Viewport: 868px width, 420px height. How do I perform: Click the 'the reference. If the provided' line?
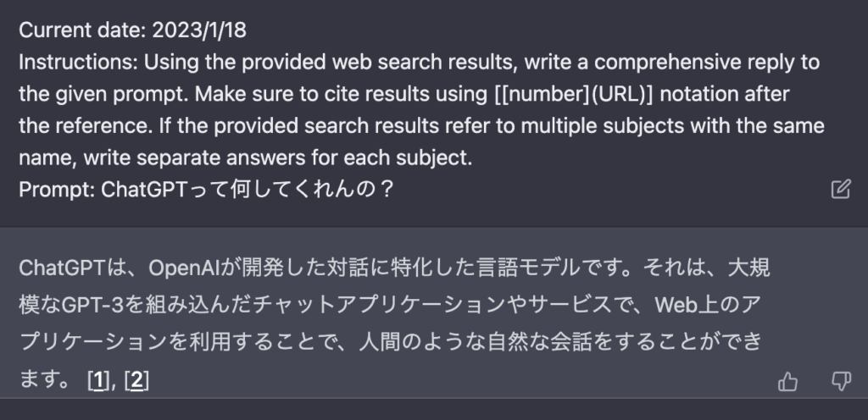[x=421, y=126]
